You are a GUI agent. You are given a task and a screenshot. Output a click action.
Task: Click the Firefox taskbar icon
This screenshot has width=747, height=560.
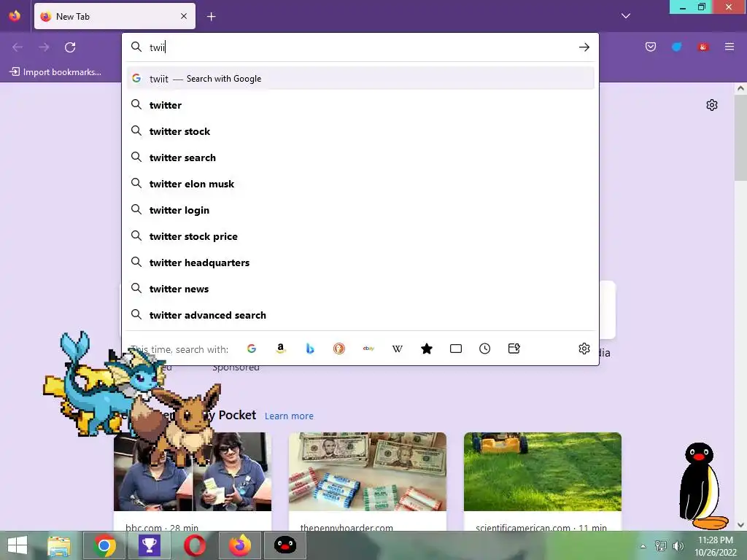pos(239,545)
